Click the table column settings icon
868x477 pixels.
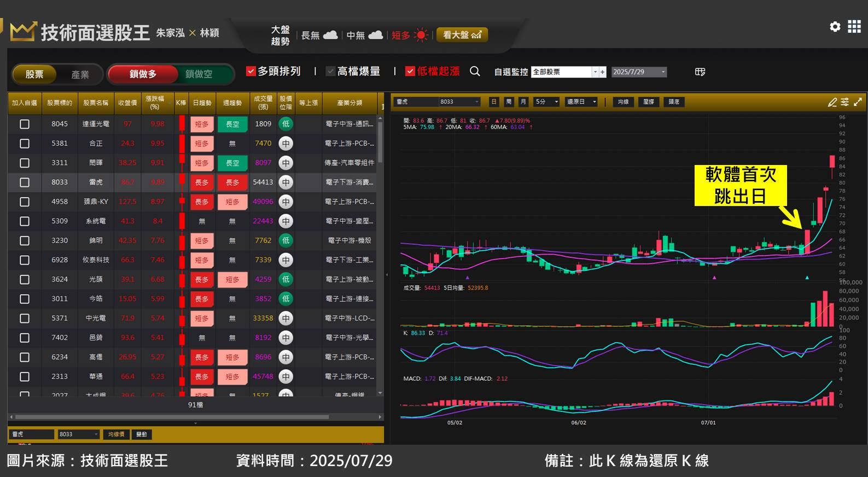pos(700,72)
